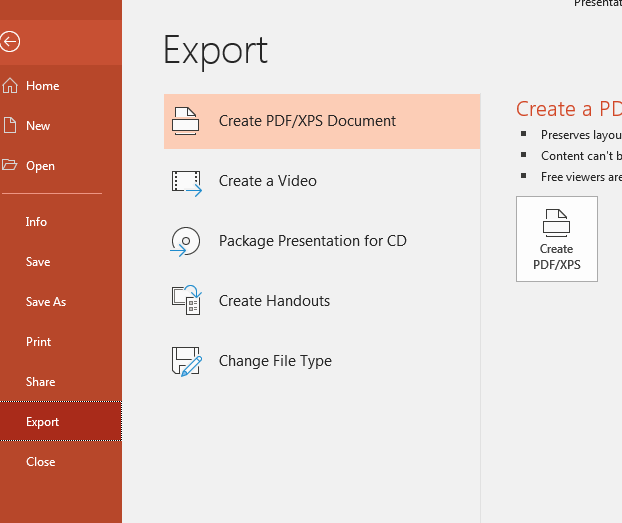
Task: Click the back arrow circle icon
Action: pos(10,42)
